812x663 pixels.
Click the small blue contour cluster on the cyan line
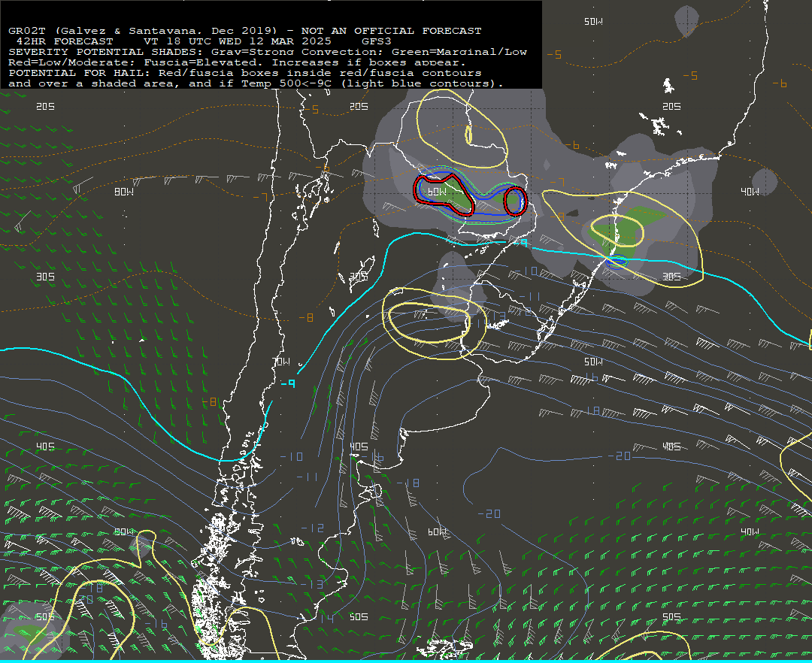click(x=617, y=262)
